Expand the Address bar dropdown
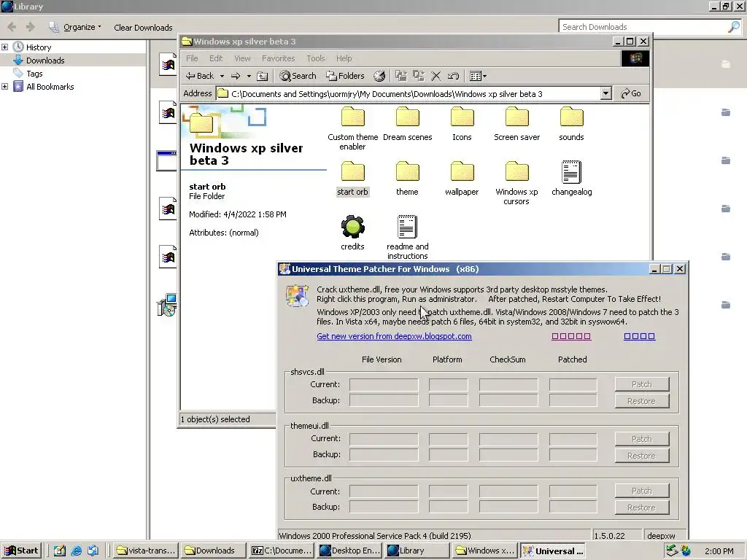Viewport: 747px width, 560px height. [x=605, y=93]
